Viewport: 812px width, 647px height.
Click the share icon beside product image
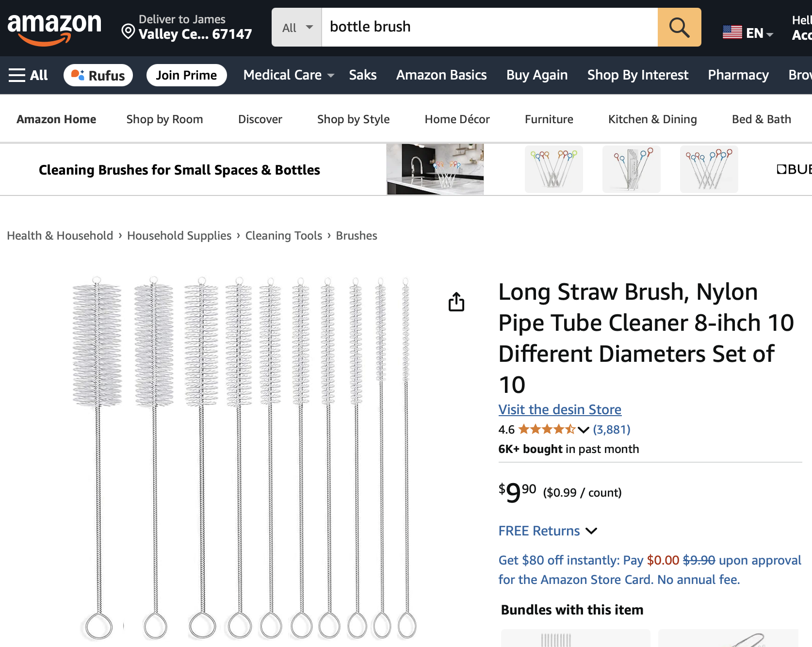coord(456,302)
